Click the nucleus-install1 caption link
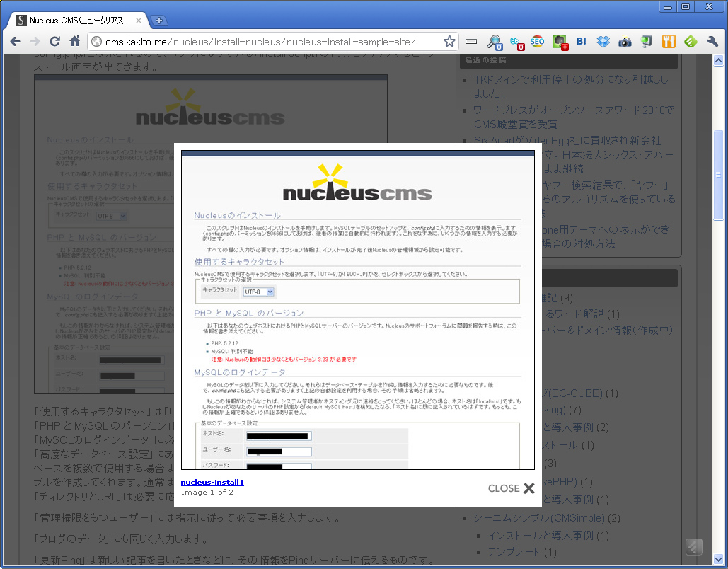Image resolution: width=728 pixels, height=569 pixels. point(212,482)
